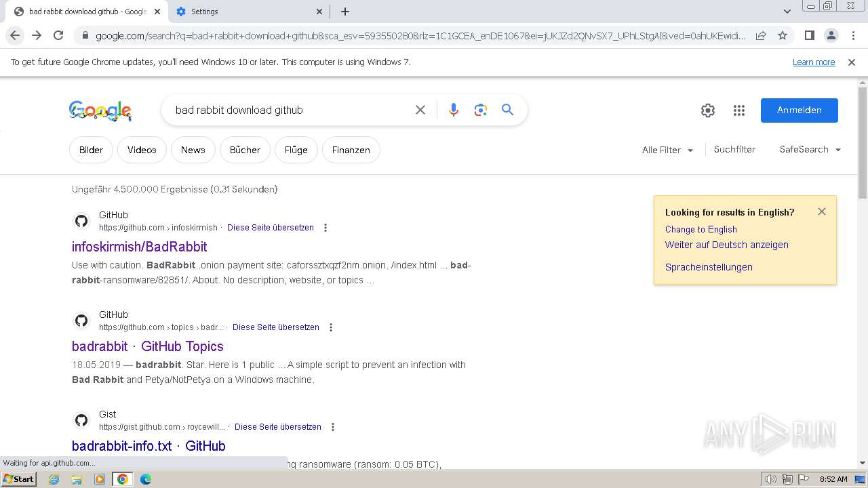Select Change to English
This screenshot has width=868, height=488.
click(x=701, y=229)
